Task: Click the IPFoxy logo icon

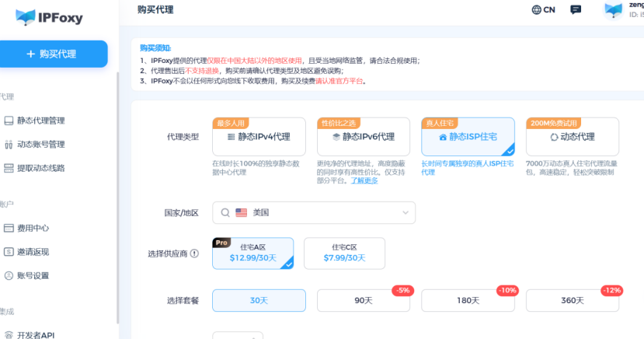Action: (x=25, y=16)
